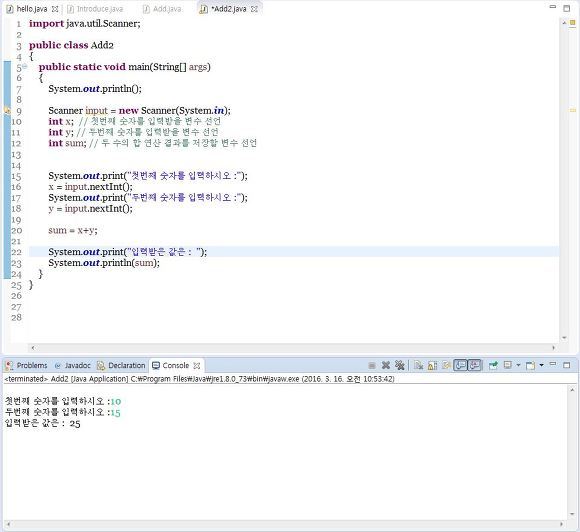Open the Open Console dropdown arrow
The height and width of the screenshot is (532, 580).
[541, 366]
